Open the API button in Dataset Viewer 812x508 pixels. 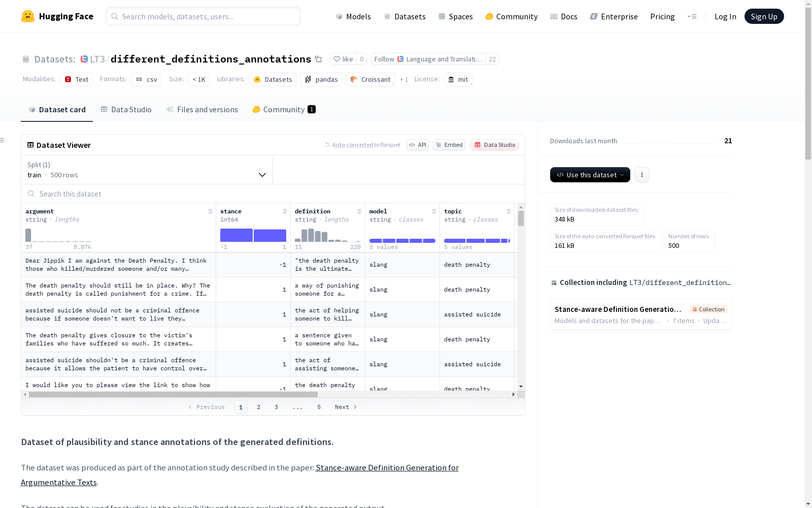coord(418,145)
